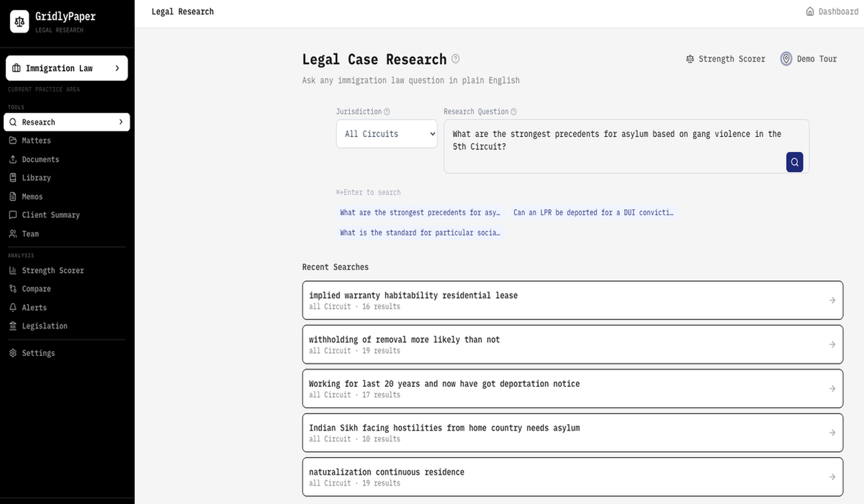Select suggestion 'Can an LPR be deported for a DUI convicti…'
This screenshot has height=504, width=864.
tap(593, 212)
